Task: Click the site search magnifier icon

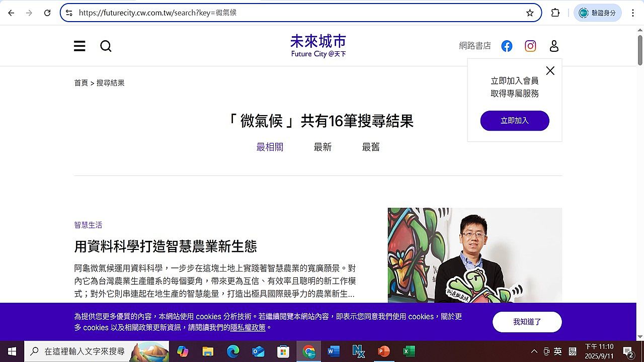Action: point(106,46)
